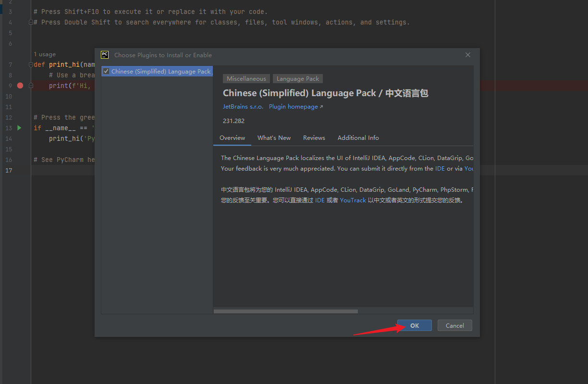The width and height of the screenshot is (588, 384).
Task: Click the '1 usage' hint above print_hi
Action: (x=45, y=54)
